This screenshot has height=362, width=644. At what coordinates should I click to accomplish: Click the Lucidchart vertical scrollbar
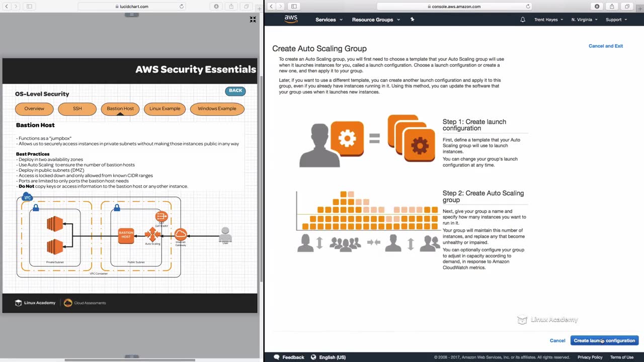pos(261,178)
